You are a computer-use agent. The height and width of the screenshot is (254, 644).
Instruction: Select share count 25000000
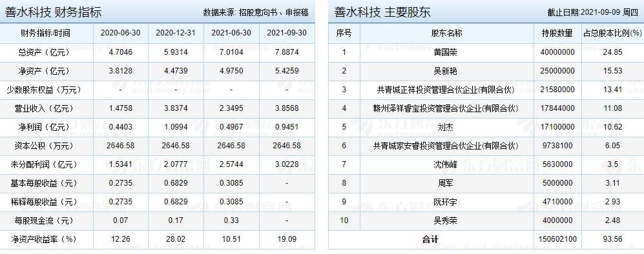(557, 72)
